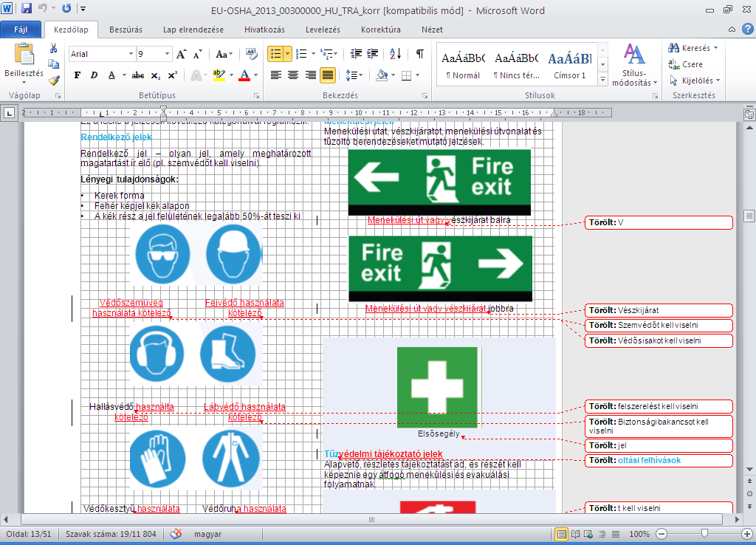Click the vertical scrollbar thumb
The height and width of the screenshot is (545, 756).
pyautogui.click(x=749, y=216)
